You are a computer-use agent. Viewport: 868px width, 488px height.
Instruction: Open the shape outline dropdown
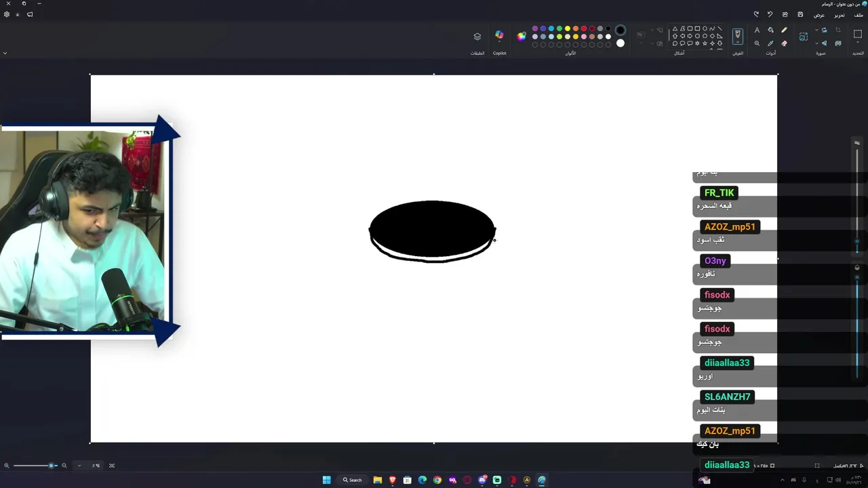click(652, 29)
